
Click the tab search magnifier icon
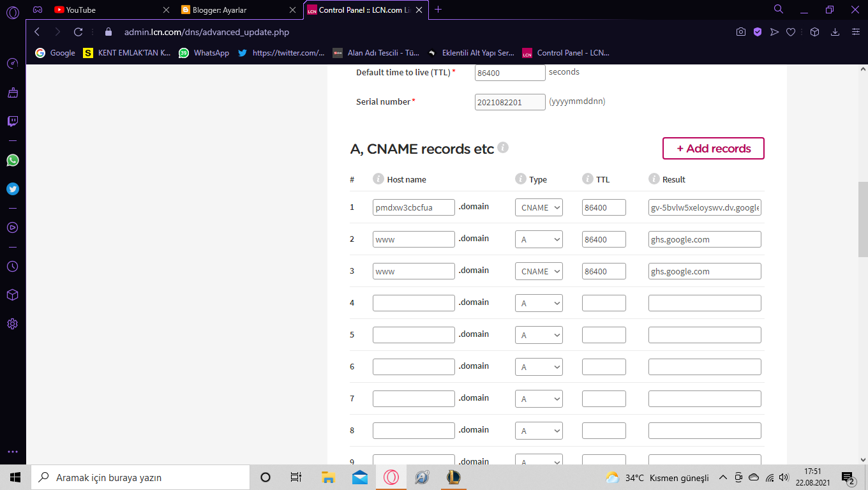coord(779,9)
